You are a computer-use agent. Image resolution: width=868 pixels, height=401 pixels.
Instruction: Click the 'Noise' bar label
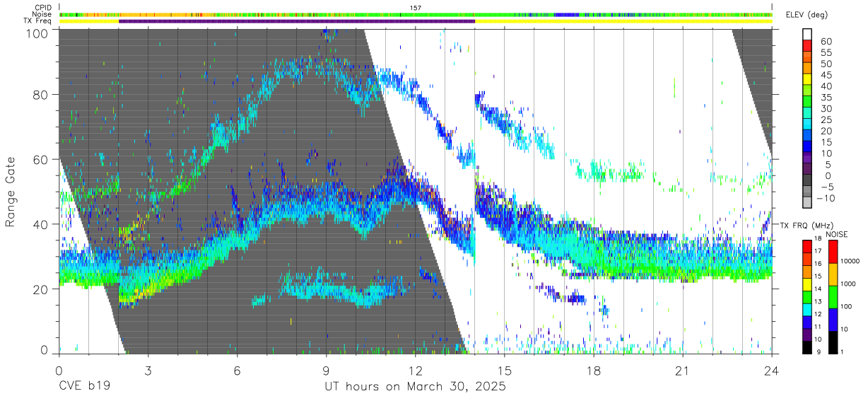[x=42, y=14]
